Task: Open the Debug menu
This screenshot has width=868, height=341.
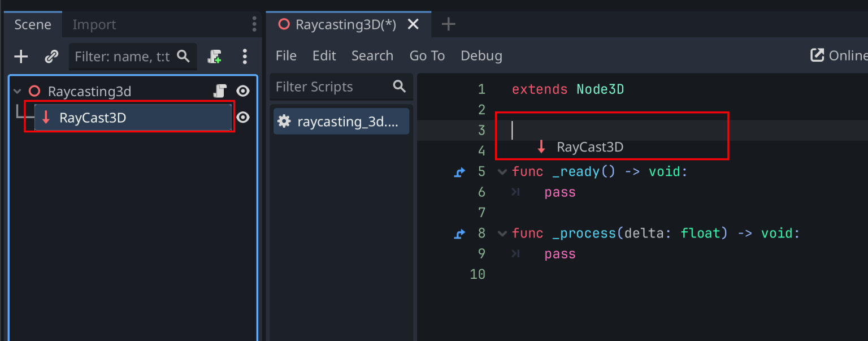Action: pyautogui.click(x=481, y=55)
